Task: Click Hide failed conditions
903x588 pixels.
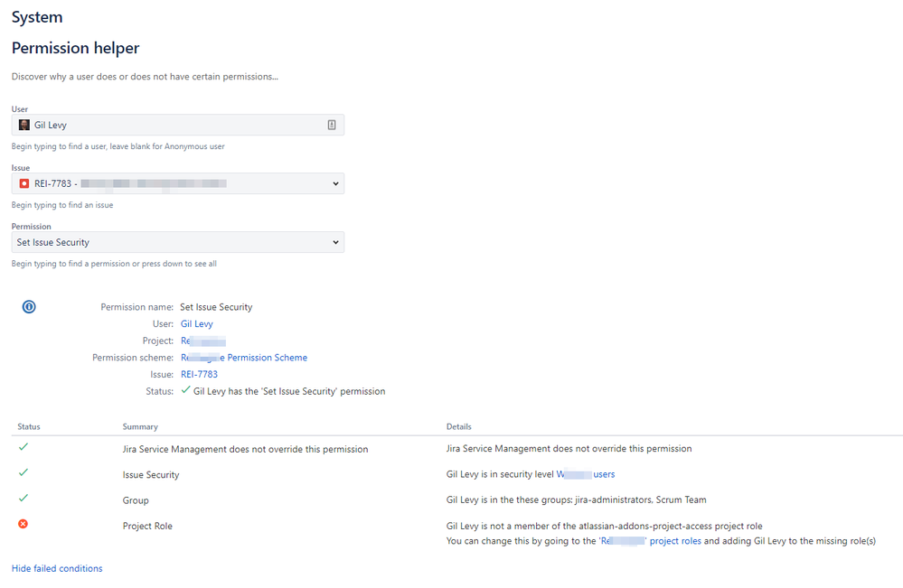Action: [x=57, y=568]
